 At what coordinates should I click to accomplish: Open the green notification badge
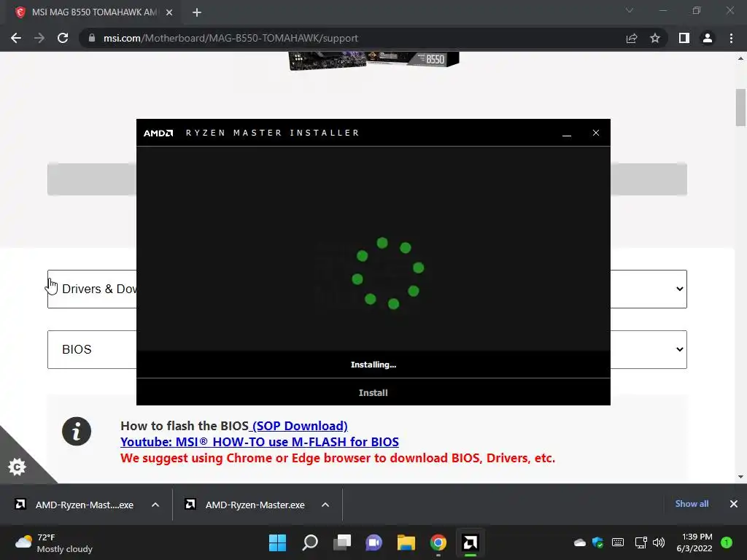click(727, 542)
